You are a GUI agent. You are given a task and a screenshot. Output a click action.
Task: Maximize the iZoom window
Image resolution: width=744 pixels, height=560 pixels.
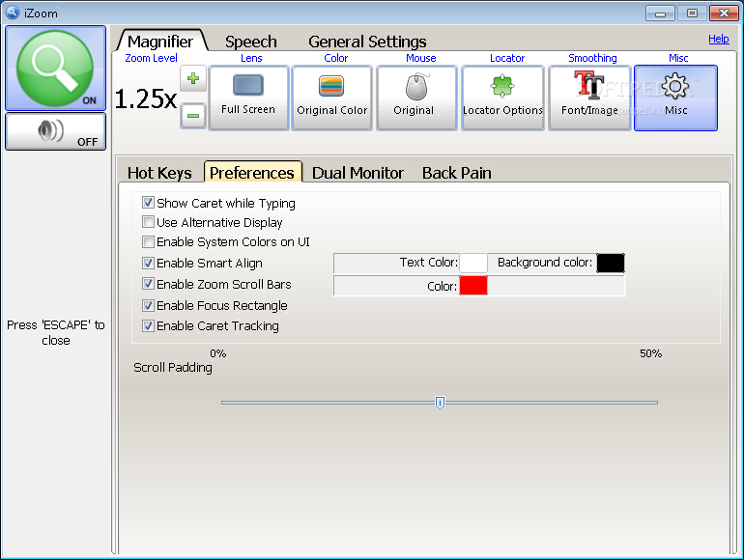(692, 14)
